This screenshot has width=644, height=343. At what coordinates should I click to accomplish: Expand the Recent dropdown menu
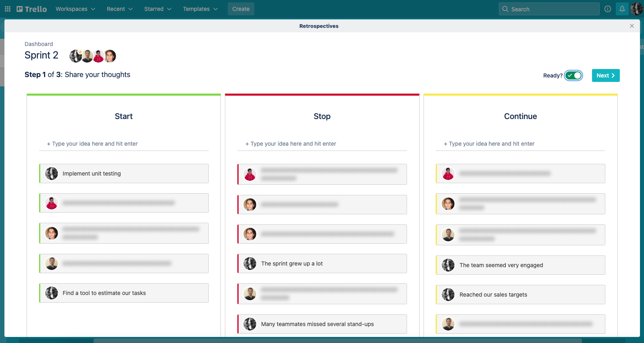click(120, 9)
